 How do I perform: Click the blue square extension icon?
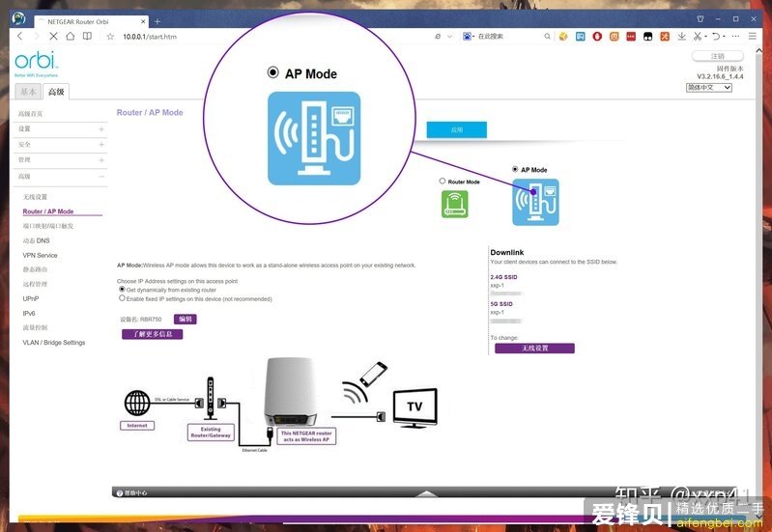[581, 36]
